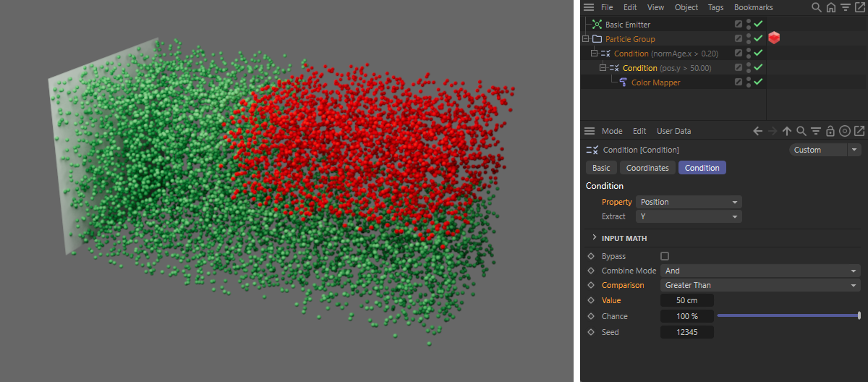The width and height of the screenshot is (868, 382).
Task: Click layer icon in Basic Emitter row
Action: tap(739, 25)
